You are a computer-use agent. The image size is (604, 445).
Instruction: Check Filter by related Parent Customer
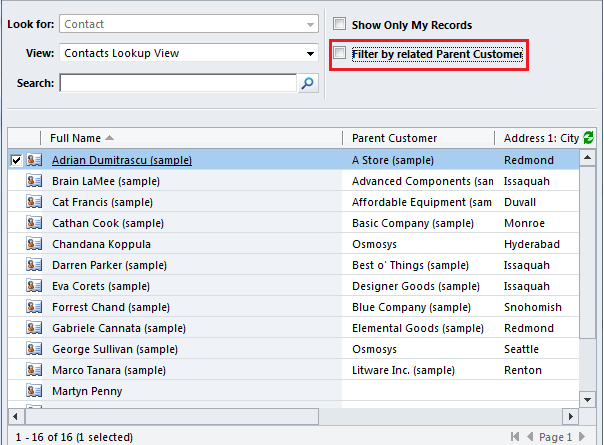(339, 52)
